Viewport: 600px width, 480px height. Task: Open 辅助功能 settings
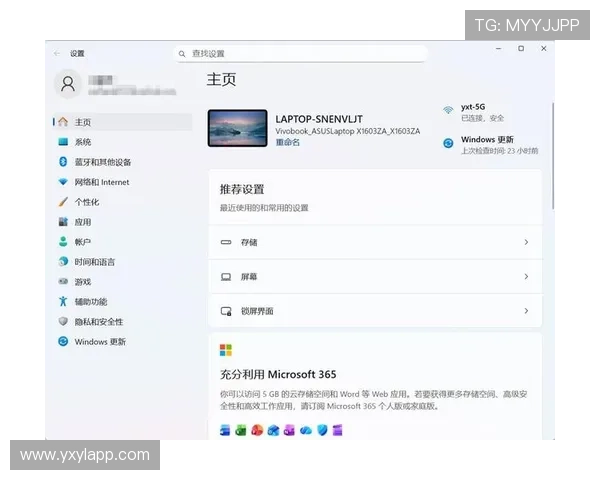point(122,301)
